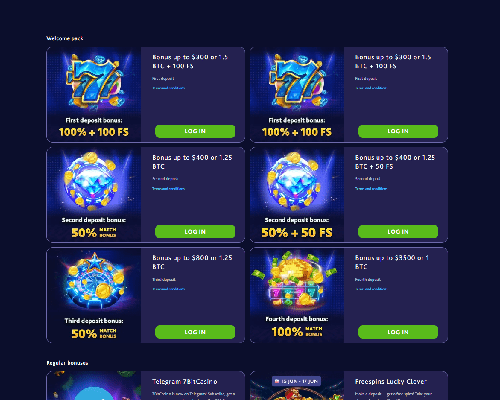Open terms link under 1.25 BTC + 50 FS bonus
Viewport: 500px width, 400px height.
371,189
